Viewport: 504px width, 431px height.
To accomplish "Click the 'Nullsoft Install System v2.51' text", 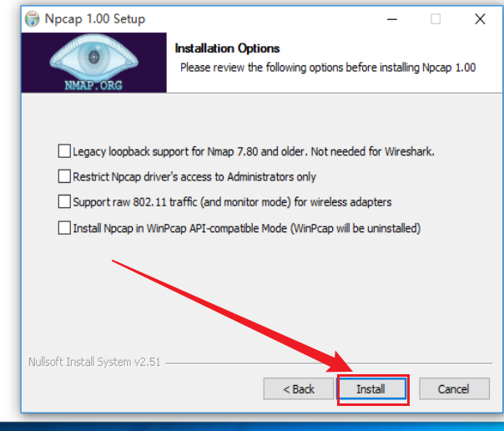I will [x=94, y=363].
